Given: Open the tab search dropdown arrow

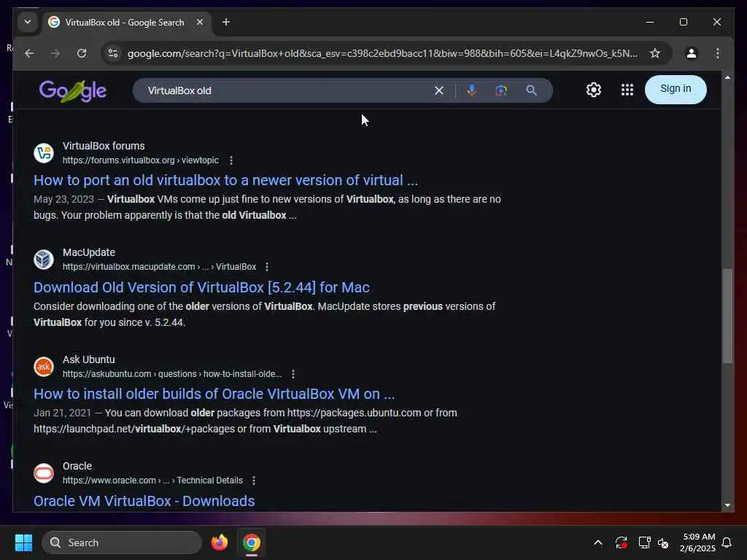Looking at the screenshot, I should pos(28,22).
